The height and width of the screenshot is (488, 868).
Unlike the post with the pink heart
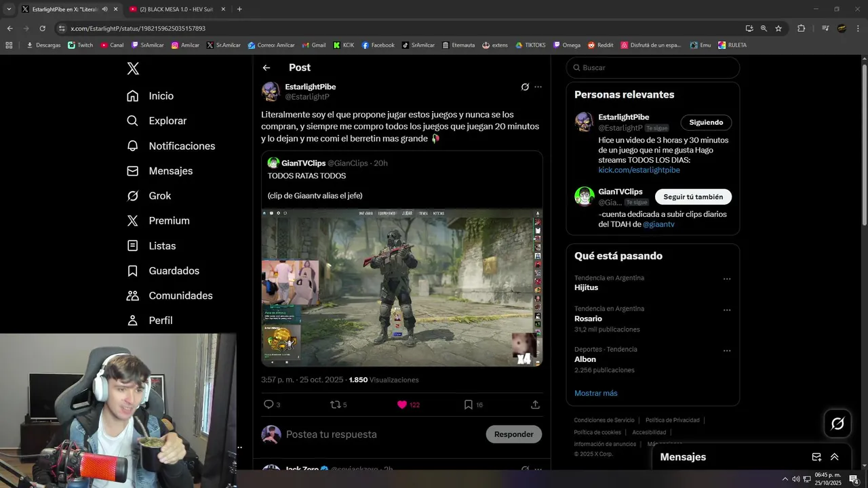408,405
